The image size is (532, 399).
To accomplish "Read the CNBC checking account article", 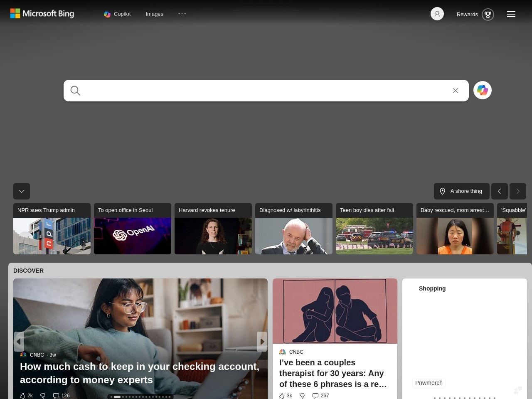I will click(x=140, y=373).
